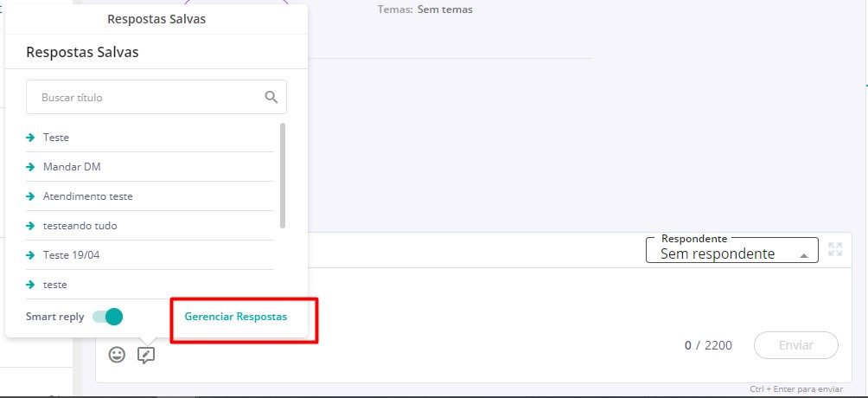This screenshot has width=868, height=398.
Task: Select the 'testeando tudo' saved reply
Action: pyautogui.click(x=150, y=226)
